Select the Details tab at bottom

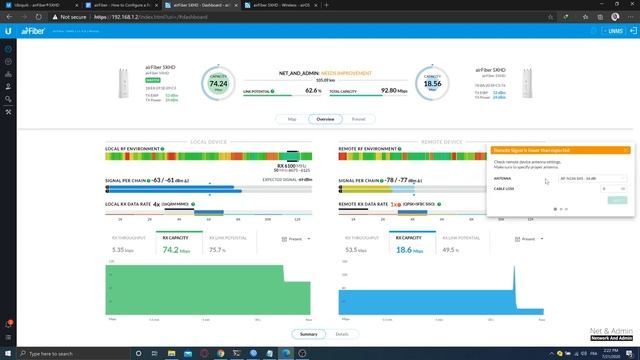342,334
